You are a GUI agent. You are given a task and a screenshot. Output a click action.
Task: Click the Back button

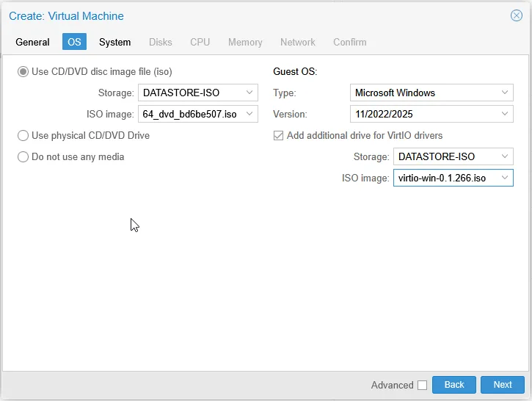coord(454,385)
